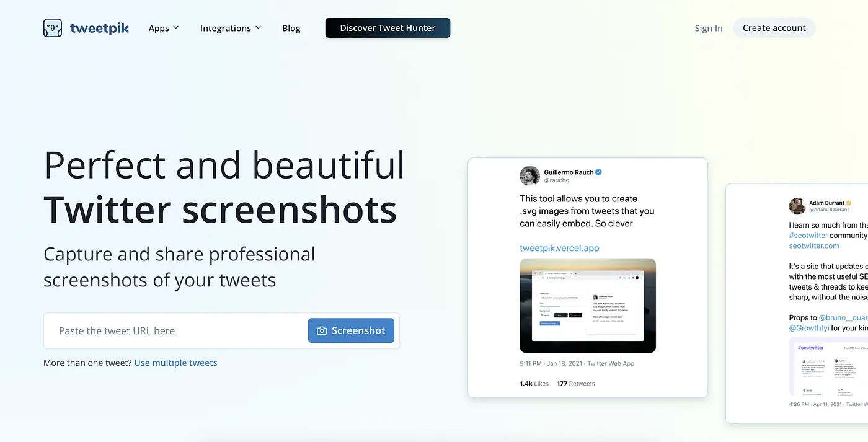Click the @bruno__quar mention in Adam's tweet

[843, 317]
